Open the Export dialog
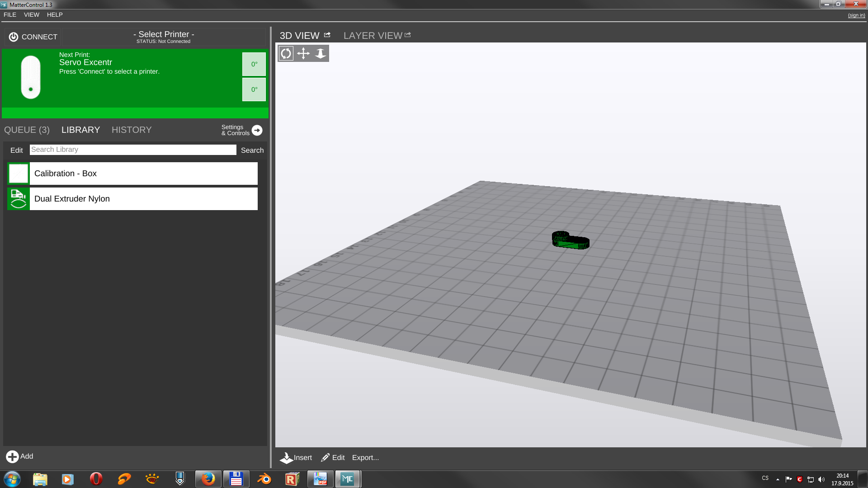The image size is (868, 488). tap(365, 458)
